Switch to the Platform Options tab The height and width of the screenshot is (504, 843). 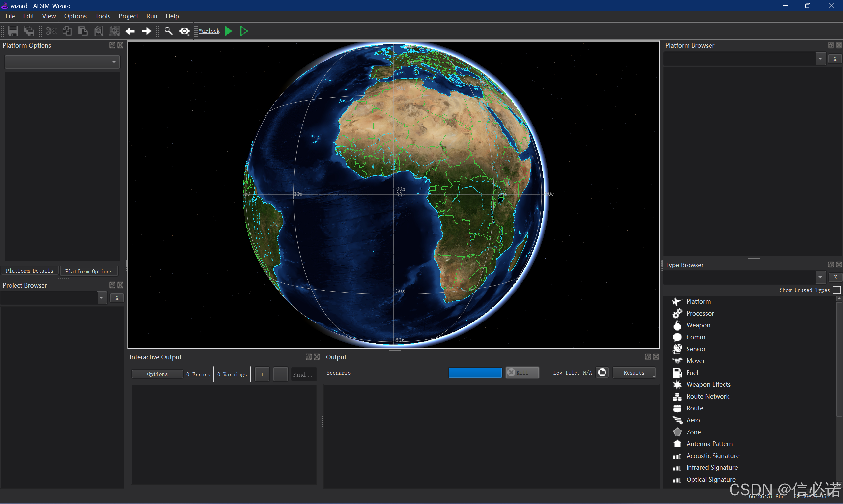(x=89, y=272)
